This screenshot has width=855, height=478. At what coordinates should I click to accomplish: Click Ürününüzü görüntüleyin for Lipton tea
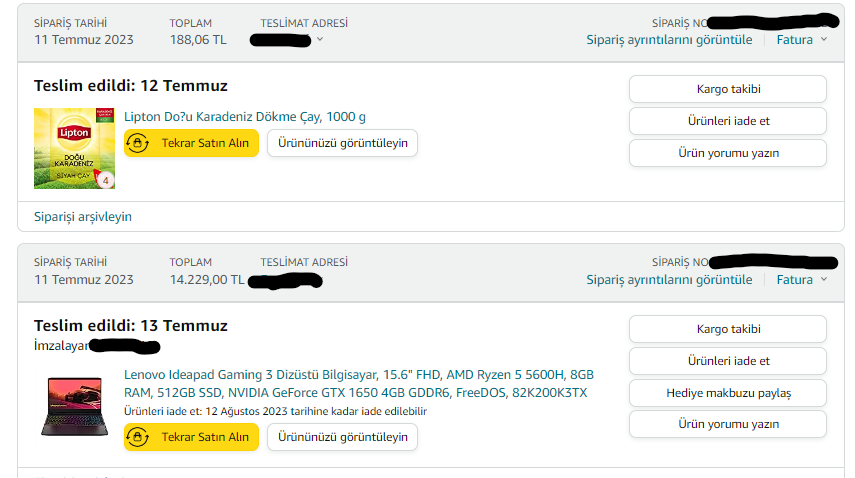pyautogui.click(x=342, y=143)
